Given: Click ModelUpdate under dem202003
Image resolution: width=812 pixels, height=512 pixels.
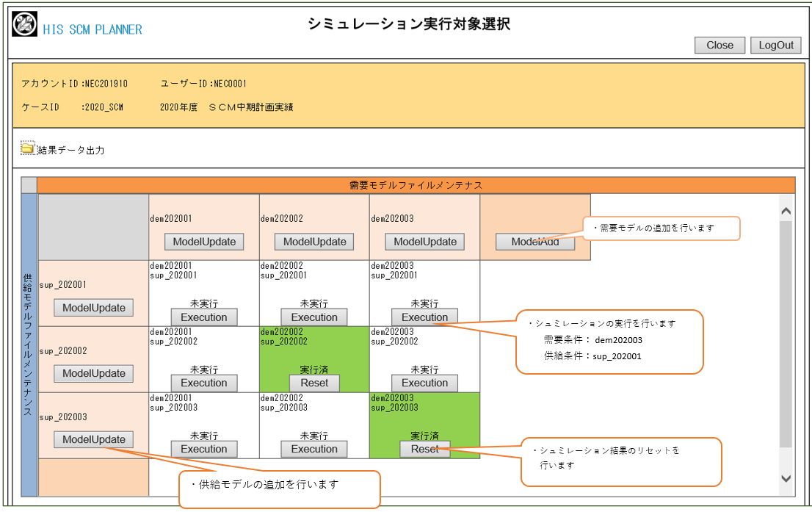Looking at the screenshot, I should [x=425, y=242].
